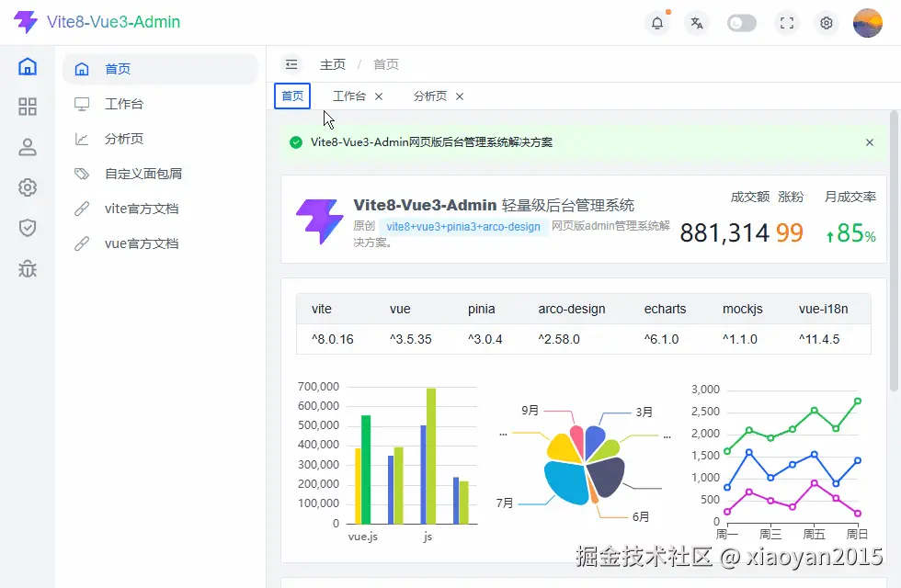Select the grid apps icon in left rail
The width and height of the screenshot is (901, 588).
(28, 107)
